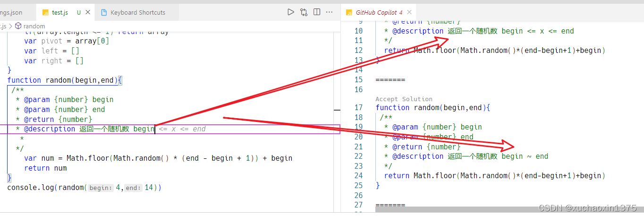The height and width of the screenshot is (216, 644).
Task: Click Copilot line 21 '@return {number}'
Action: pos(426,147)
